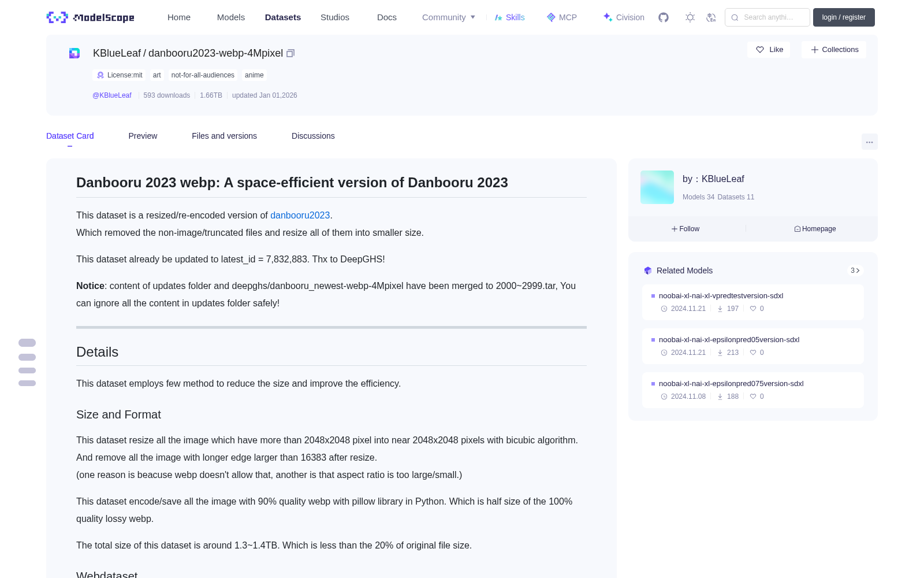Switch to the Preview tab
924x578 pixels.
(143, 136)
